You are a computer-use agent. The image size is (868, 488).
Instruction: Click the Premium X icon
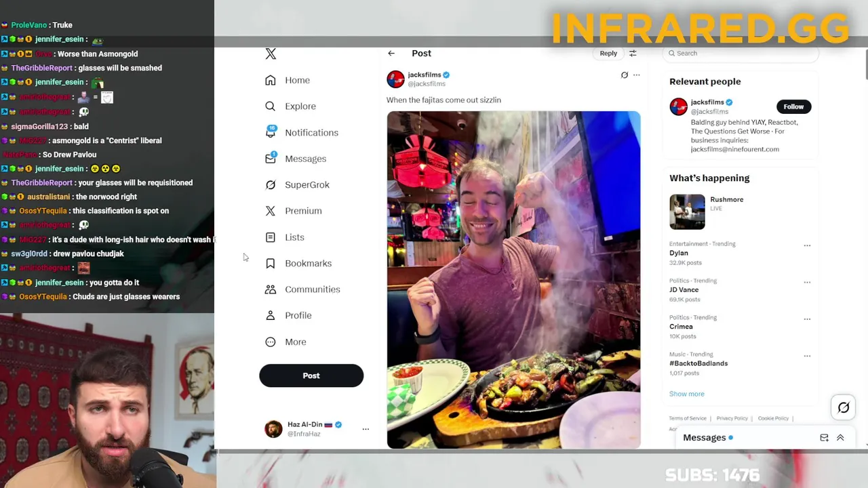pos(271,211)
